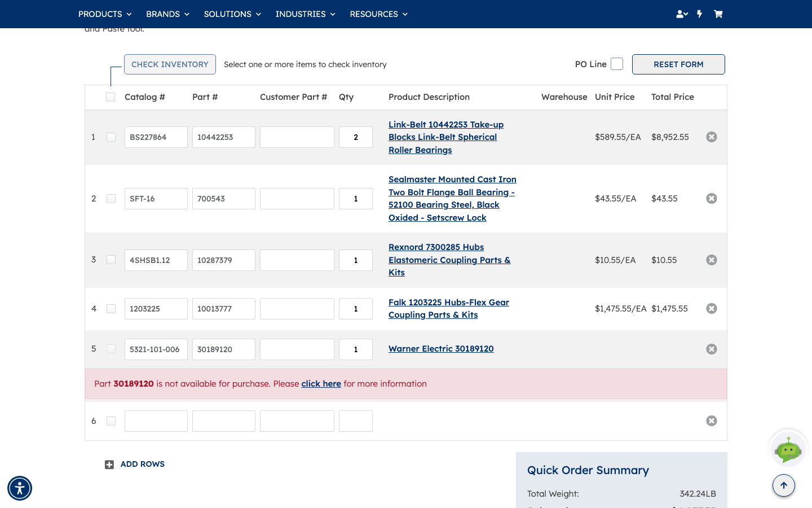Click the Catalog # field in row 6

tap(156, 421)
